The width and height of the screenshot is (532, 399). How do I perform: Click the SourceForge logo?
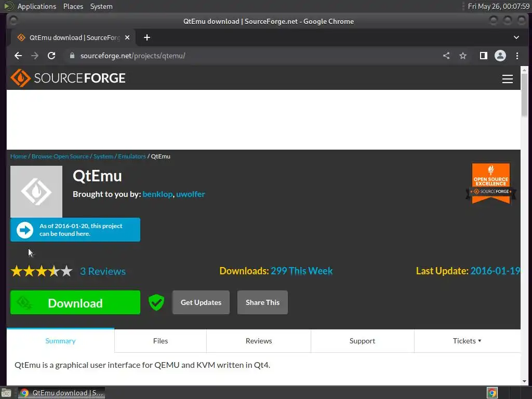(68, 78)
